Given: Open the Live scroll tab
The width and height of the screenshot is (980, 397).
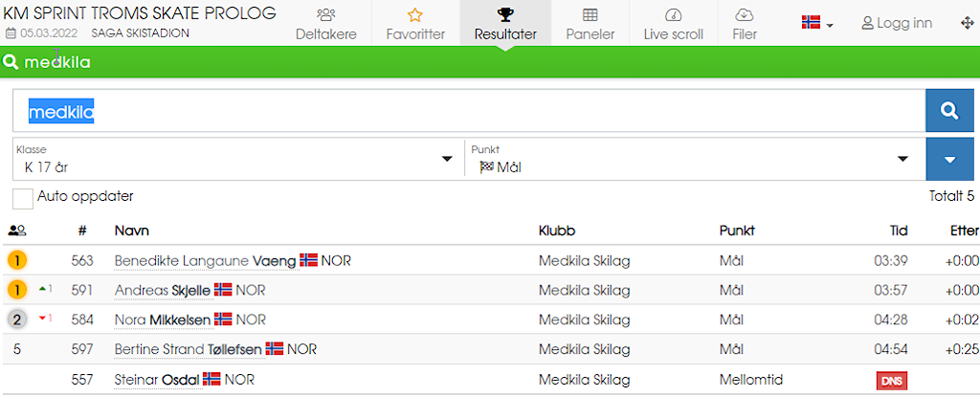Looking at the screenshot, I should tap(673, 24).
